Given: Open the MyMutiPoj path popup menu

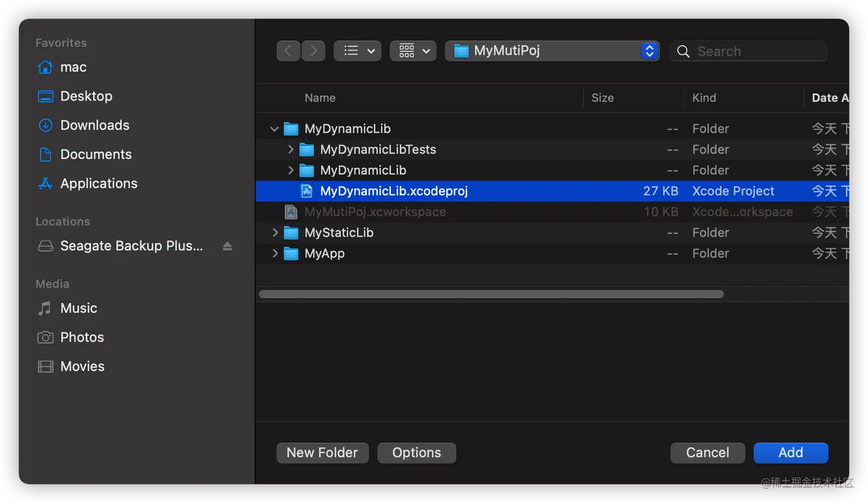Looking at the screenshot, I should click(x=552, y=51).
